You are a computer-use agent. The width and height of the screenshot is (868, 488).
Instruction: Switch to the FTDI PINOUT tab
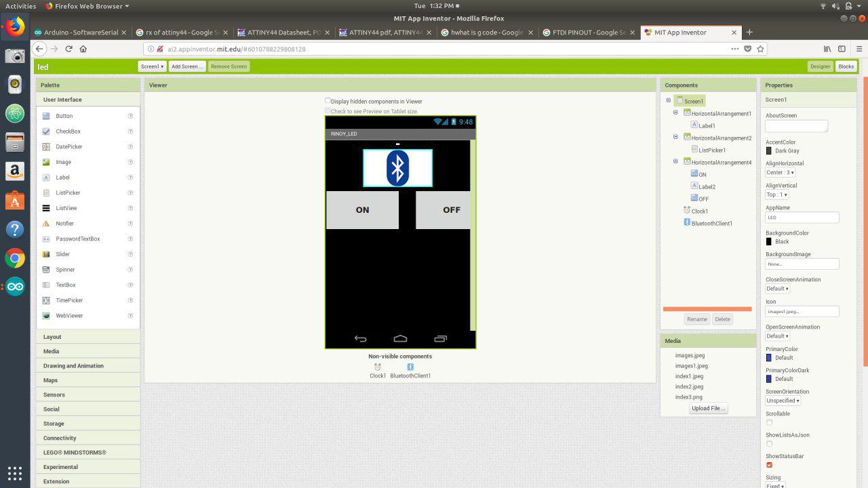click(x=589, y=32)
